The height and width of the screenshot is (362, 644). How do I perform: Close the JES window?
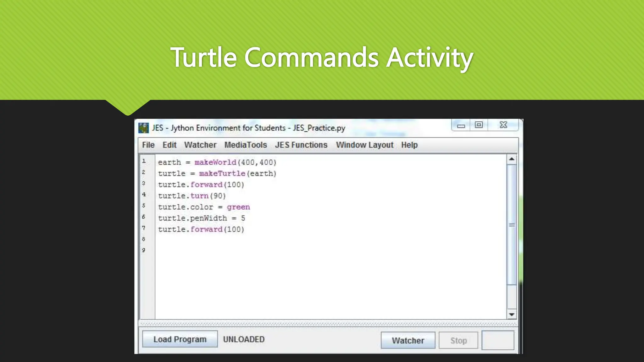[x=503, y=125]
